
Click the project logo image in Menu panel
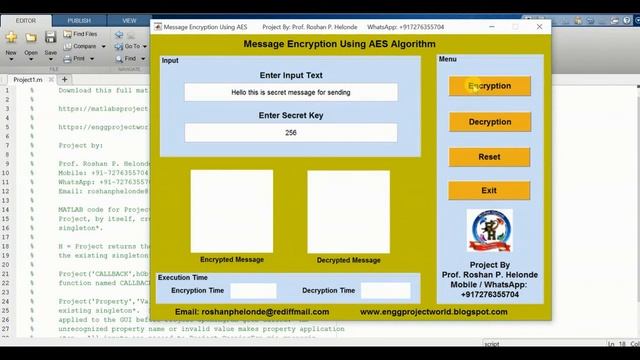point(489,231)
